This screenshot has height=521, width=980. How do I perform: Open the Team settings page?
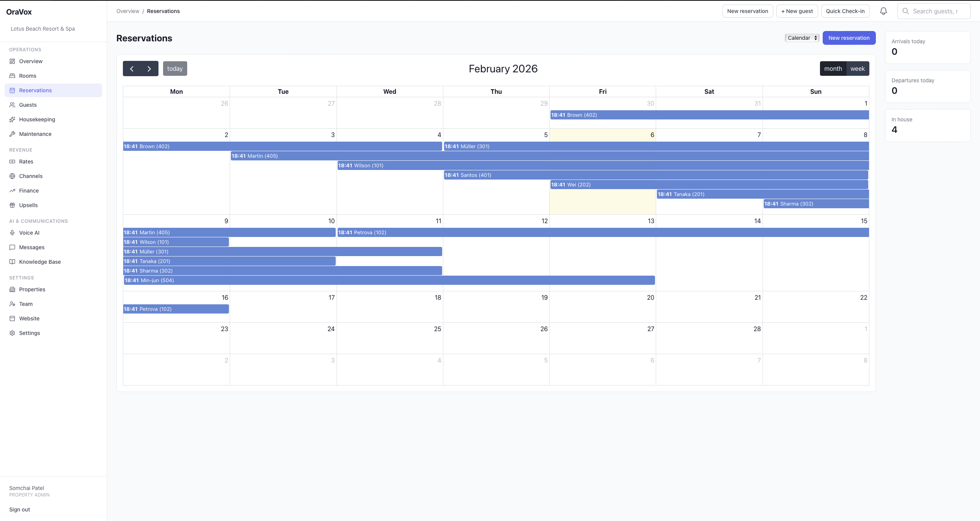coord(26,304)
